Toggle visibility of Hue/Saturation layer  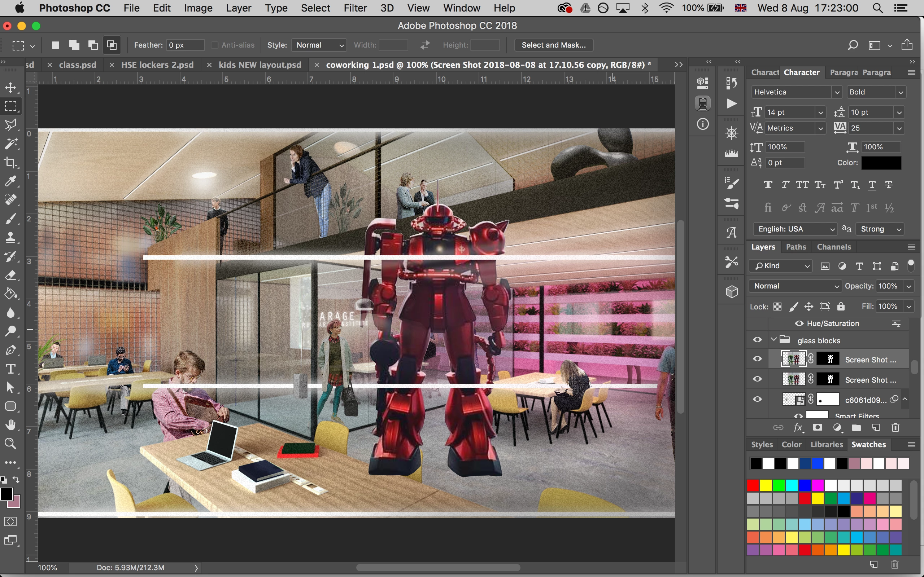pos(799,323)
